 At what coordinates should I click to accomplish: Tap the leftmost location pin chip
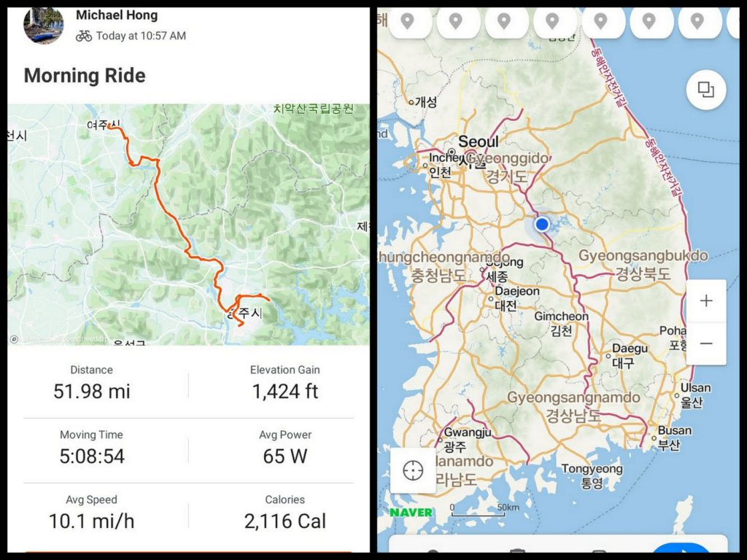point(407,22)
